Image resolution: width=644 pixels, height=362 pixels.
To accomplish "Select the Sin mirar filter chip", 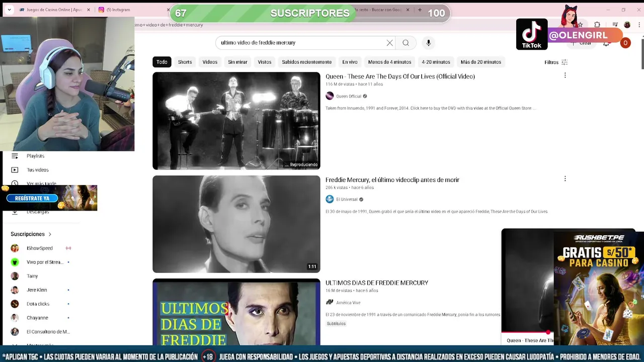I will (237, 62).
